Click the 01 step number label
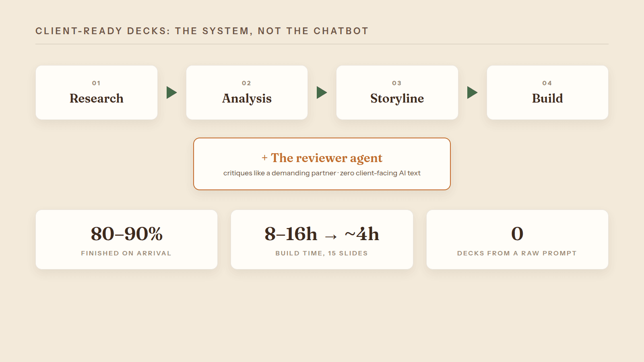The width and height of the screenshot is (644, 362). tap(96, 83)
